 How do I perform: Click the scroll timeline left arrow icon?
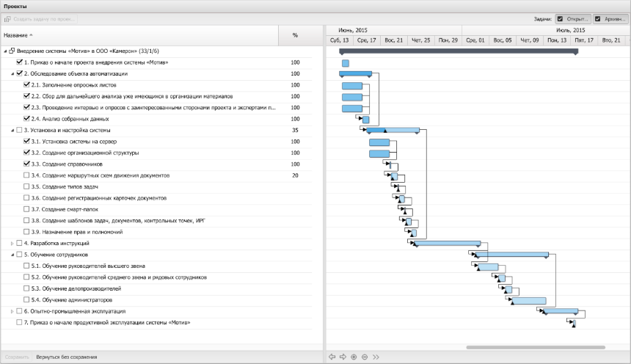(x=332, y=357)
